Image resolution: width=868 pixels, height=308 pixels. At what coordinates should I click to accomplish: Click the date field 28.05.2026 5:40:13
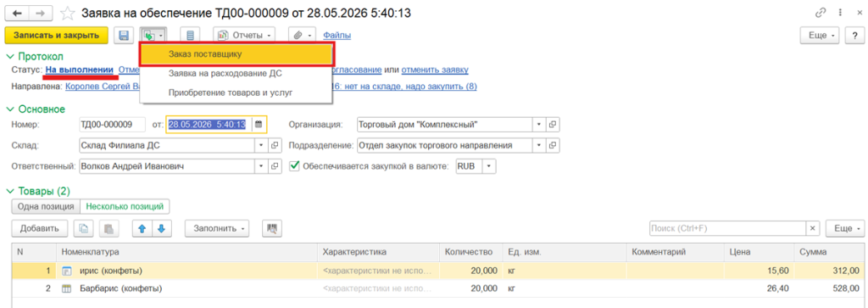click(x=209, y=124)
